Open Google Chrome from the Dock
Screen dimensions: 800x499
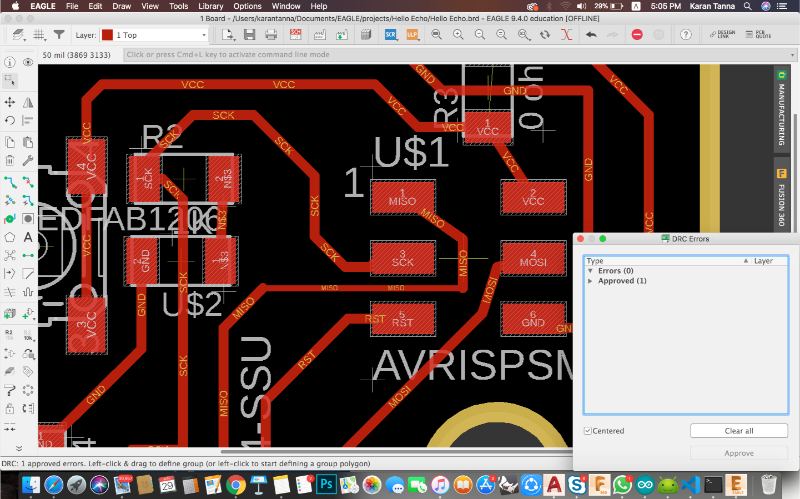235,484
